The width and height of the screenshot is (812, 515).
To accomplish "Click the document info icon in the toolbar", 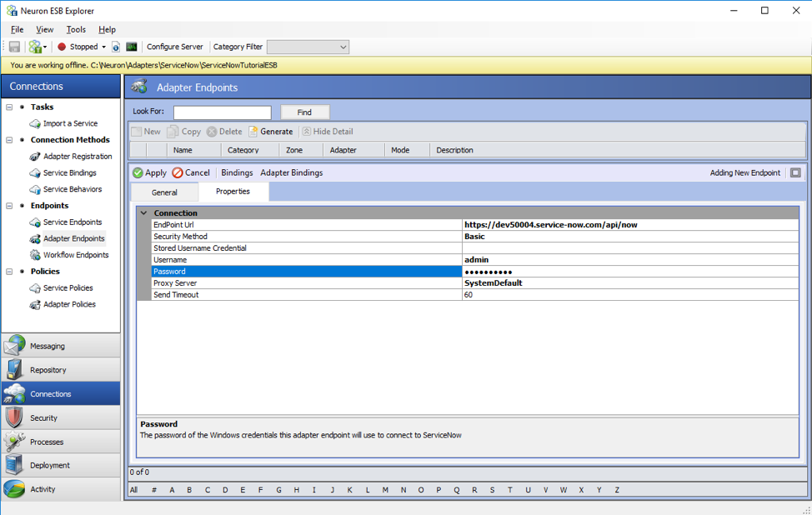I will (x=116, y=47).
